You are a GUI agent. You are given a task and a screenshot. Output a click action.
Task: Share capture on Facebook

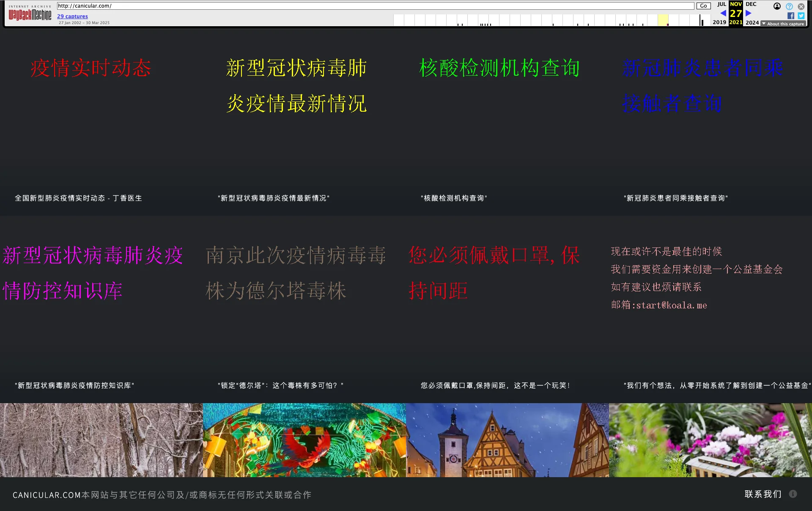[791, 16]
